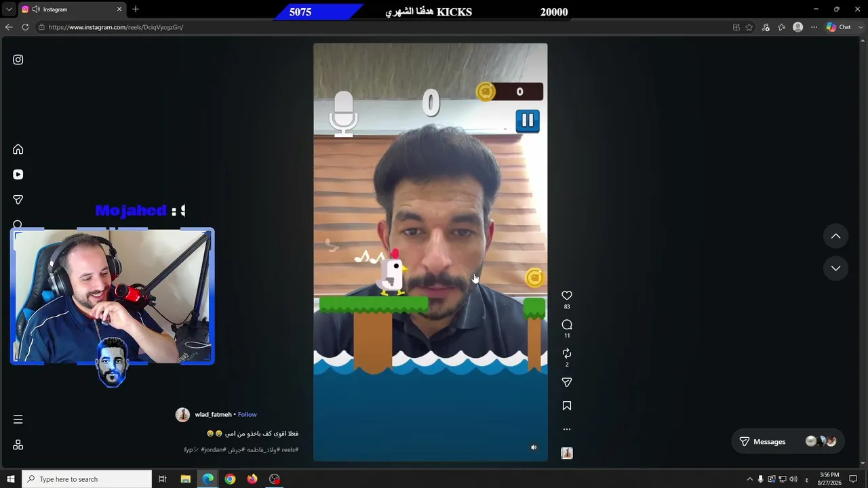Open the reel's audio thumbnail
This screenshot has width=868, height=488.
pyautogui.click(x=567, y=453)
